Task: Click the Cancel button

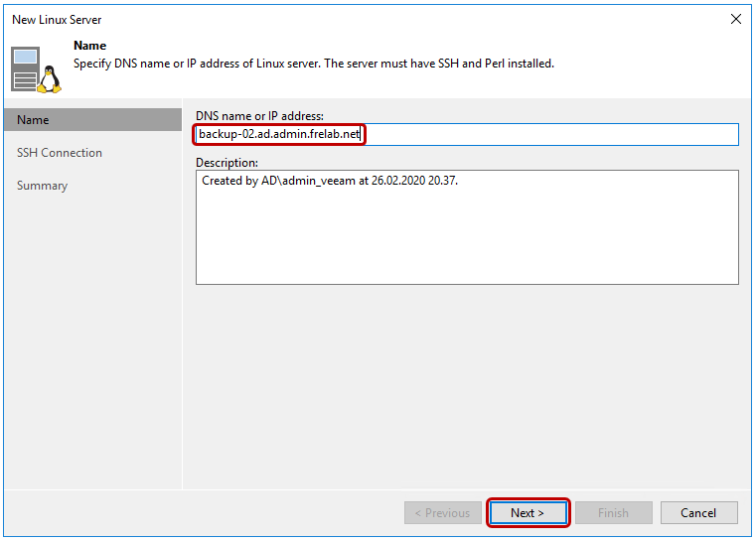Action: click(x=698, y=512)
